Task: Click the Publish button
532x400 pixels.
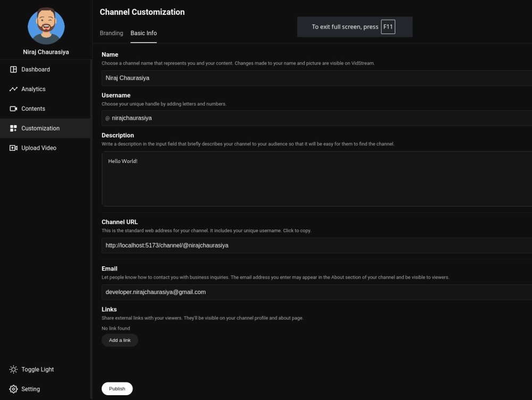Action: tap(117, 389)
